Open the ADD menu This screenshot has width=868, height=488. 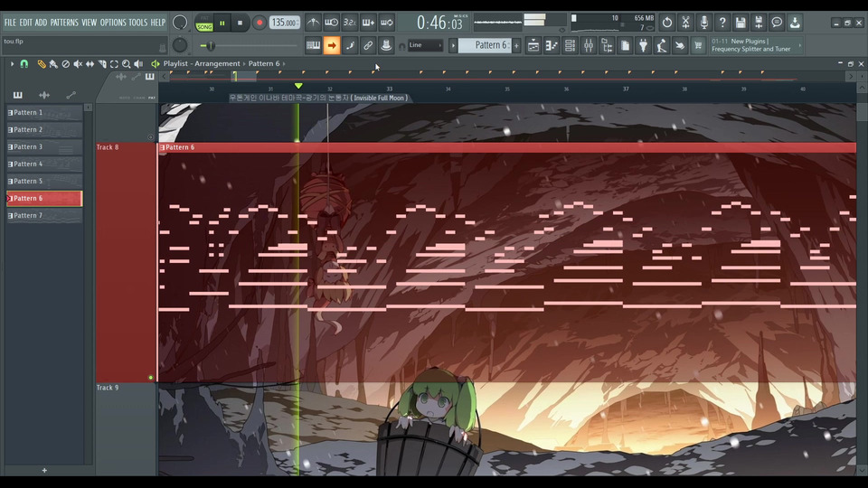click(x=41, y=23)
